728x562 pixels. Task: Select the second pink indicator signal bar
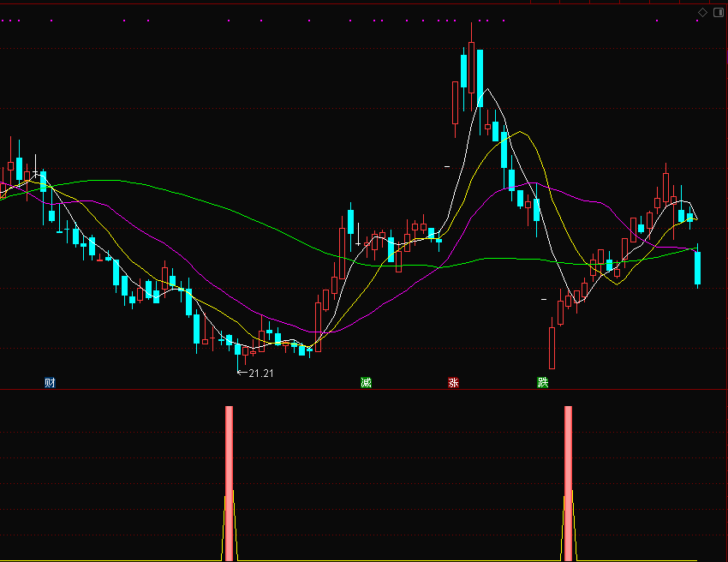click(x=569, y=483)
